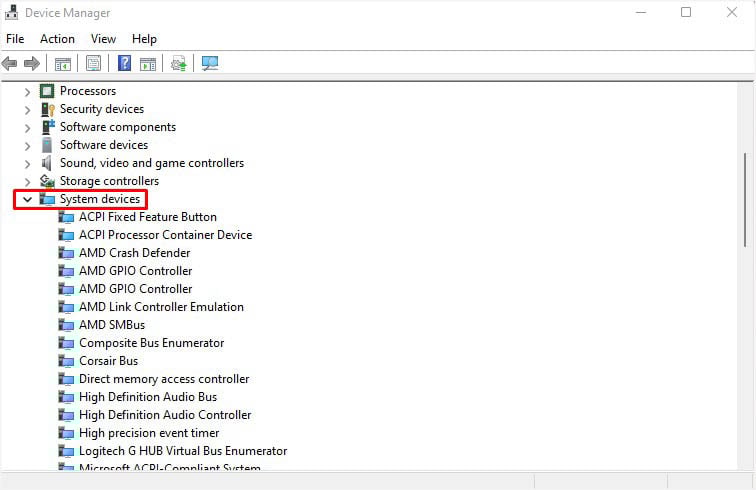756x490 pixels.
Task: Select the Processors label
Action: click(x=88, y=91)
